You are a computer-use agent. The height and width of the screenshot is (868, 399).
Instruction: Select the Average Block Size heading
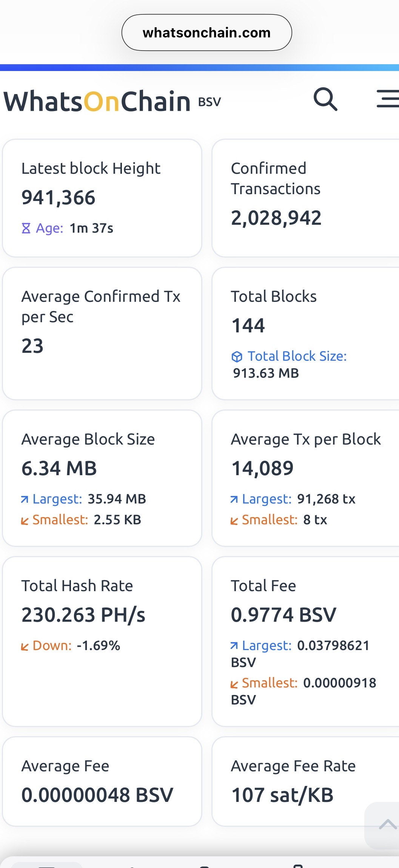point(88,439)
